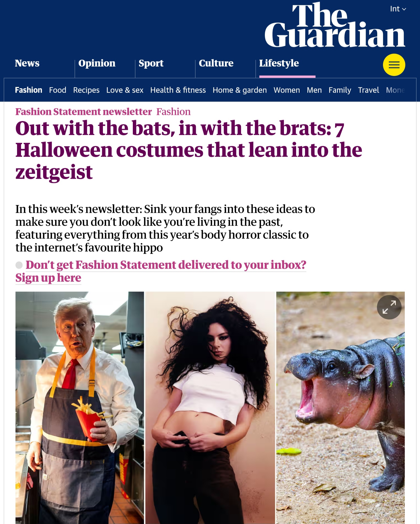The image size is (420, 524).
Task: Open the Fashion subsection link
Action: [29, 90]
